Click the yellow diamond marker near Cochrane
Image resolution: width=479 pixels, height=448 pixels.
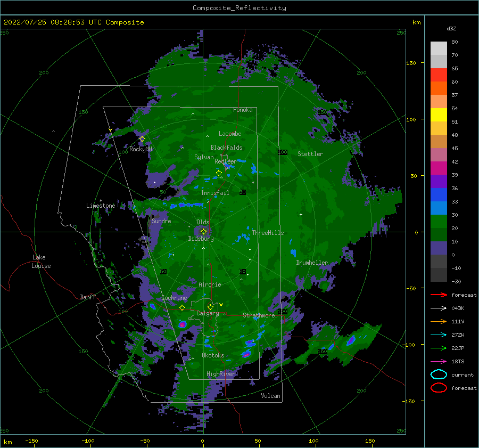click(x=183, y=308)
